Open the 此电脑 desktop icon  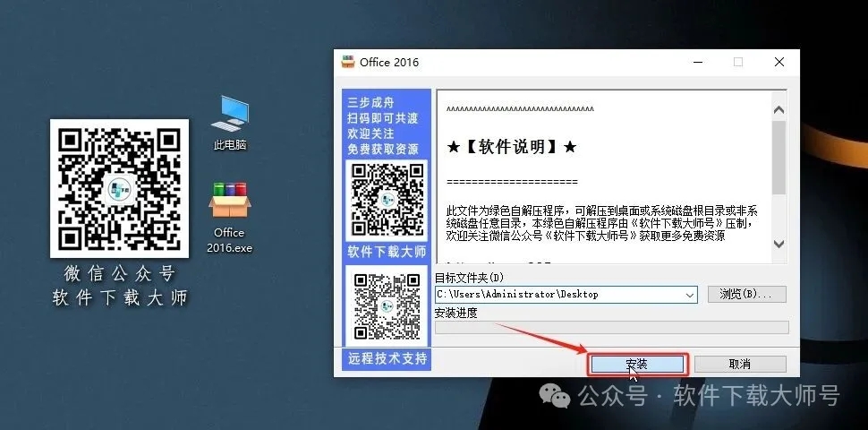click(230, 123)
